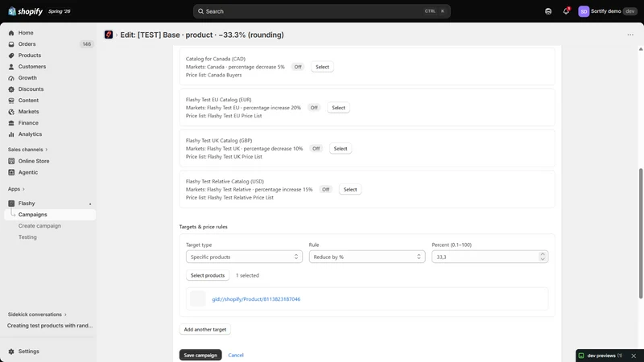Click the Flashy app icon in breadcrumb

click(x=109, y=35)
